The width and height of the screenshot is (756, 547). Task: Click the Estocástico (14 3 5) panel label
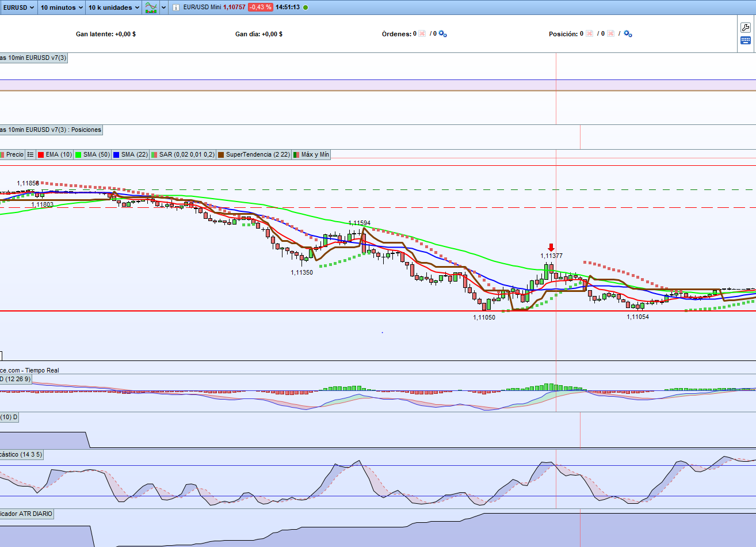point(21,454)
